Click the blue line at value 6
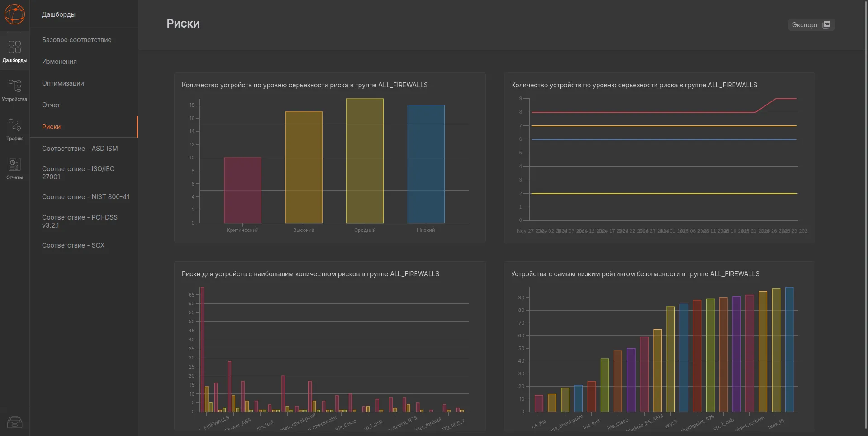Viewport: 868px width, 436px height. pos(664,139)
